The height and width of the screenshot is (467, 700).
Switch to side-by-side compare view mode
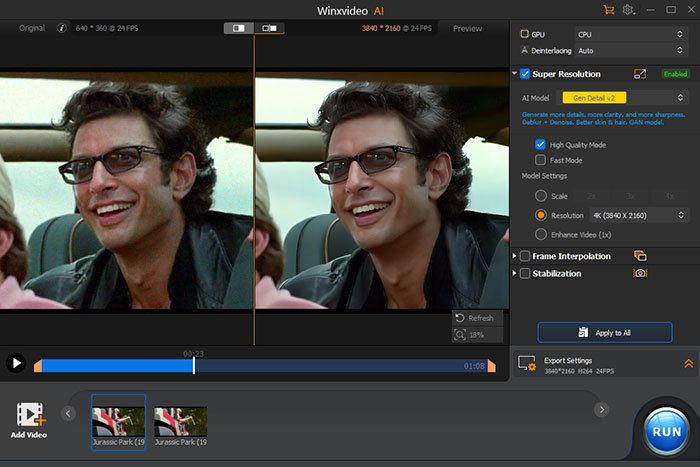click(269, 28)
